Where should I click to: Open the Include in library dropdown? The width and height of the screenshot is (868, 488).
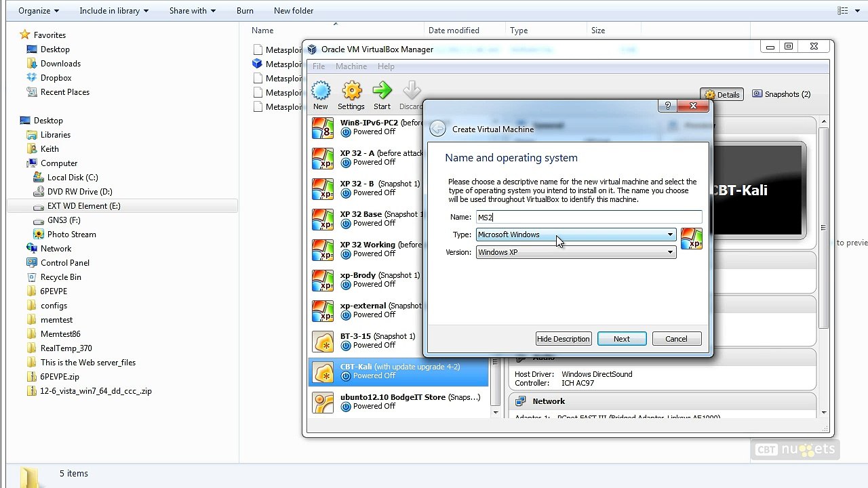click(114, 11)
